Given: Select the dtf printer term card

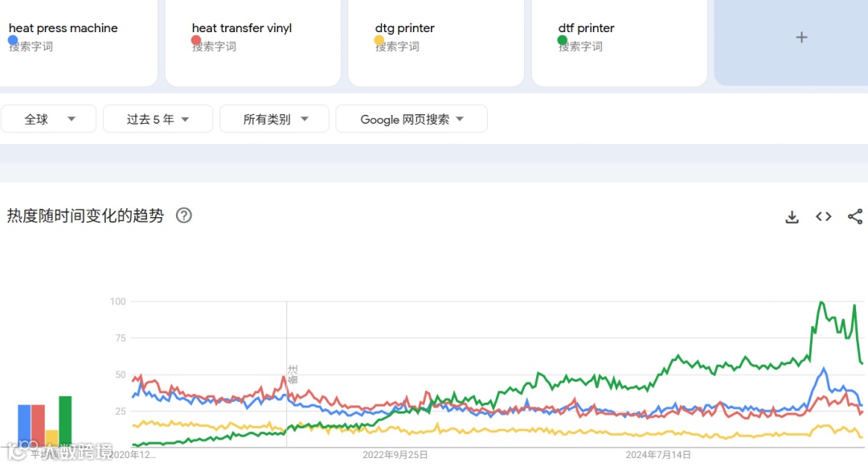Looking at the screenshot, I should click(587, 28).
